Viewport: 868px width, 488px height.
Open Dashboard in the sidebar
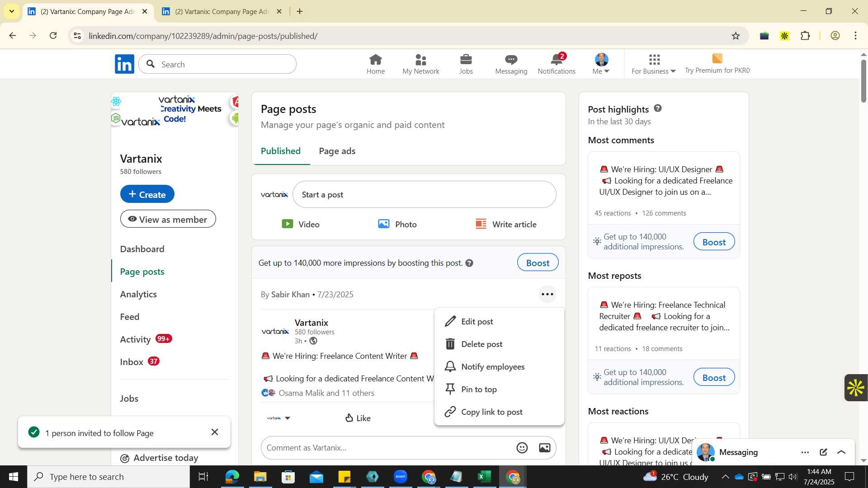click(x=142, y=249)
